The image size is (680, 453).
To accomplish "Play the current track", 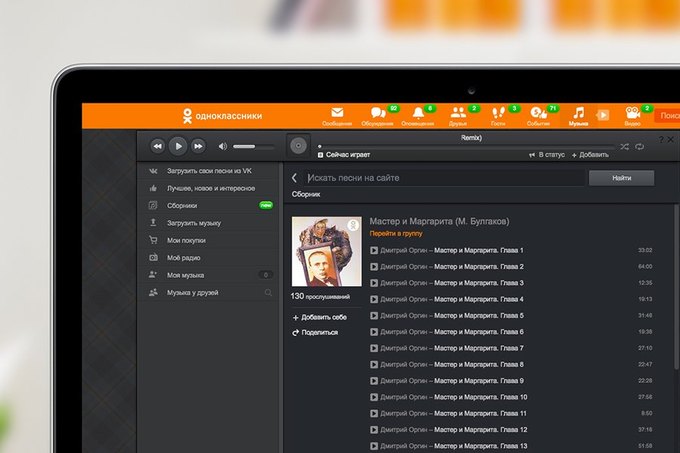I will click(x=178, y=146).
